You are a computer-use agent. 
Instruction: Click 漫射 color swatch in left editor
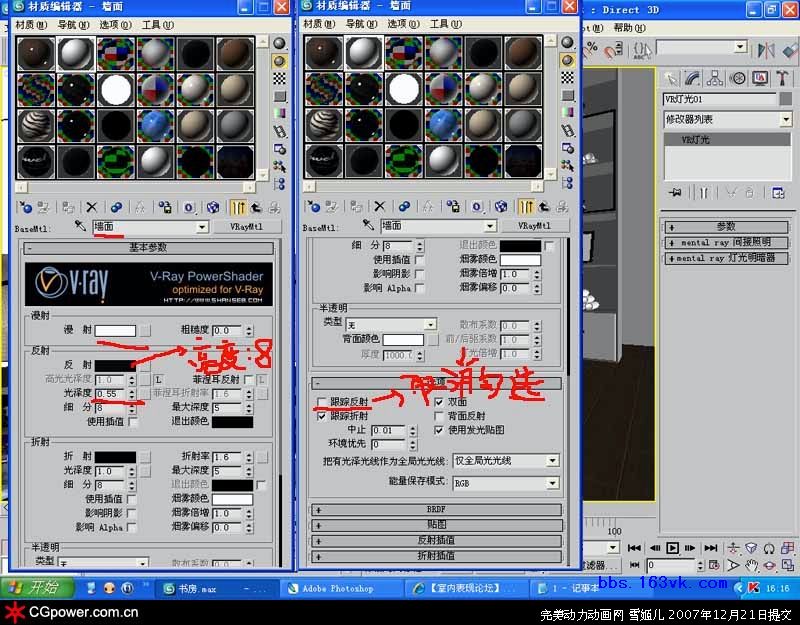[x=116, y=331]
